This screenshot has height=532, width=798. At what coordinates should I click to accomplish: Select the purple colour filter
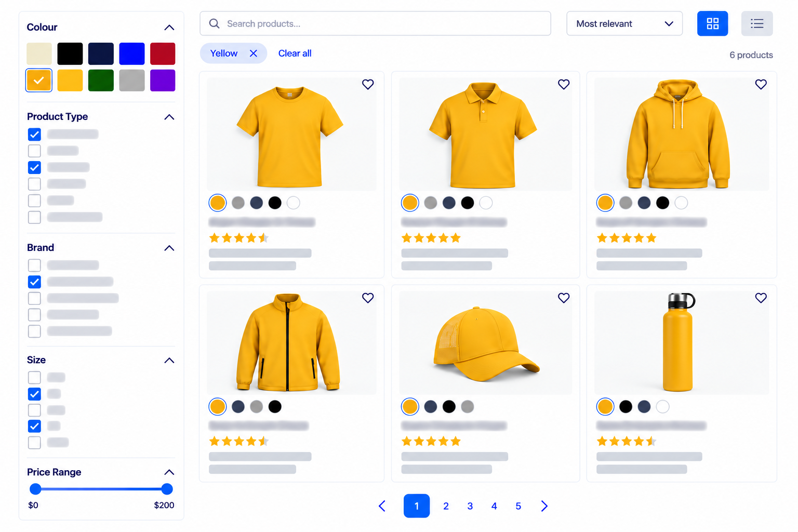163,81
